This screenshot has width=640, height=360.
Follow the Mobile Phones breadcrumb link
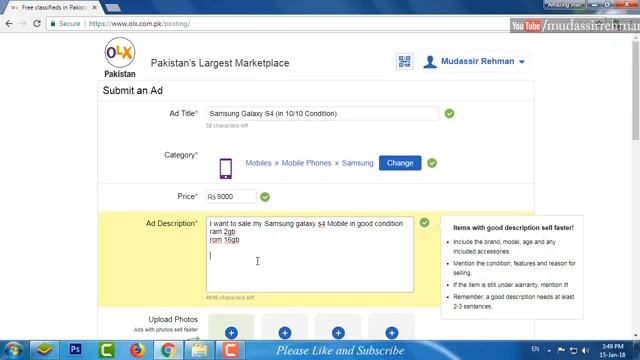[307, 163]
